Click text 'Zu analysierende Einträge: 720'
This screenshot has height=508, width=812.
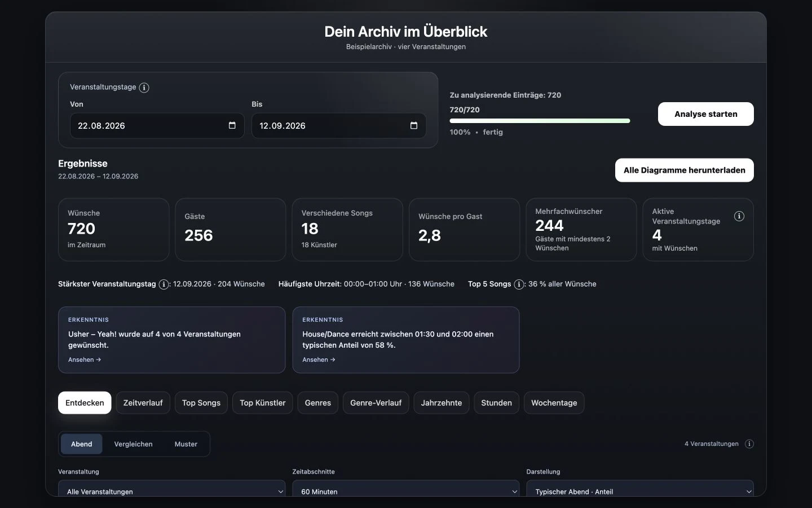tap(505, 95)
